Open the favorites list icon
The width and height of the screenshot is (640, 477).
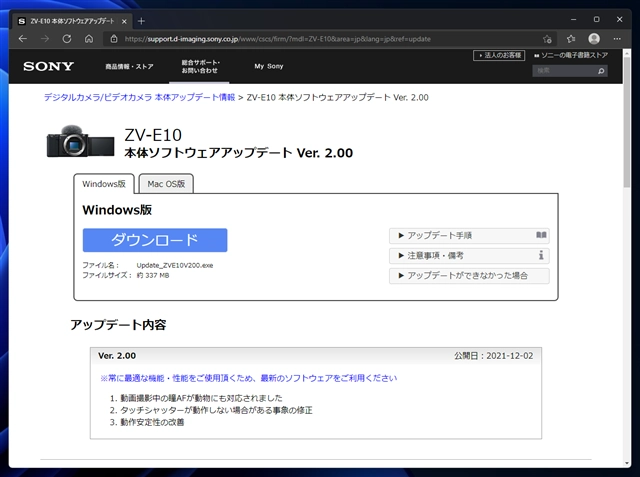(571, 39)
